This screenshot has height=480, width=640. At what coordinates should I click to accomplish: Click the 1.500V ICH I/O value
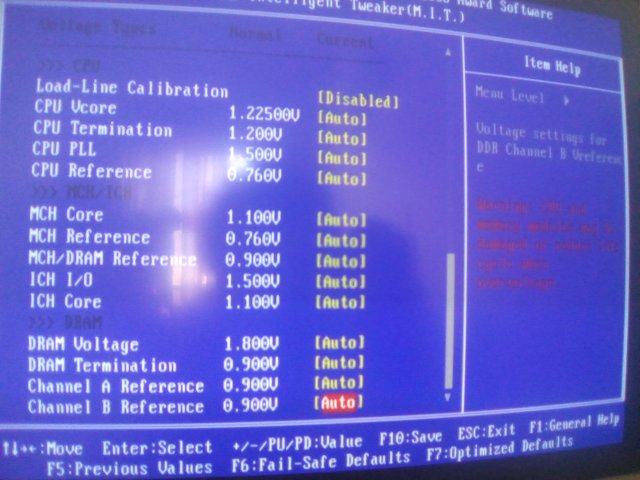[x=252, y=281]
